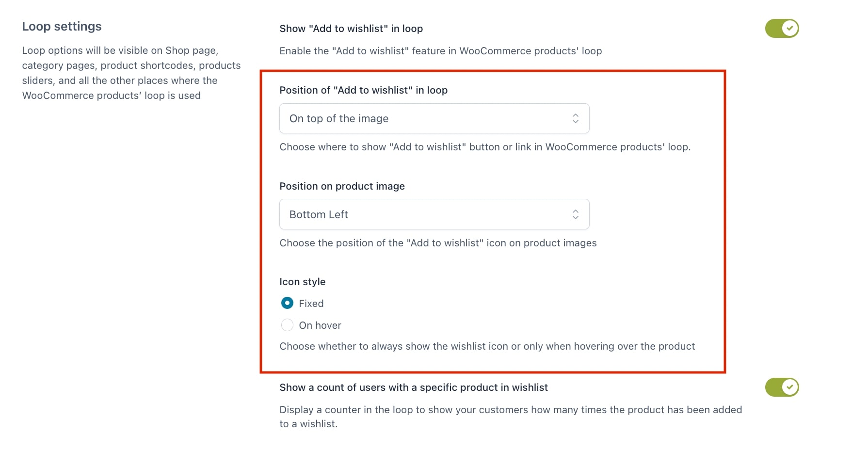
Task: Click the Show "Add to wishlist" in loop title
Action: tap(351, 29)
